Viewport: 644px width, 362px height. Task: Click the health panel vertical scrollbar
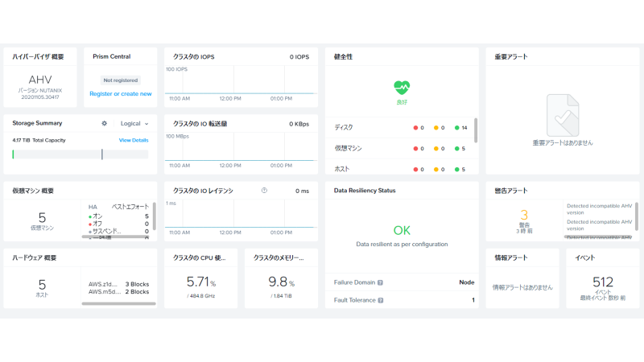pyautogui.click(x=476, y=130)
